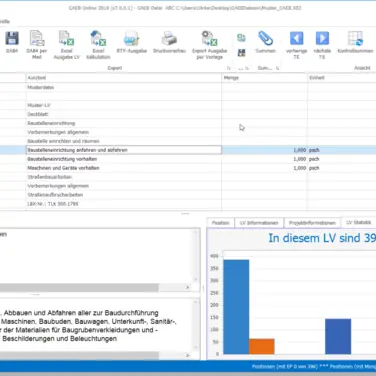Select the LV Statistik tab
Image resolution: width=376 pixels, height=376 pixels.
tap(358, 222)
